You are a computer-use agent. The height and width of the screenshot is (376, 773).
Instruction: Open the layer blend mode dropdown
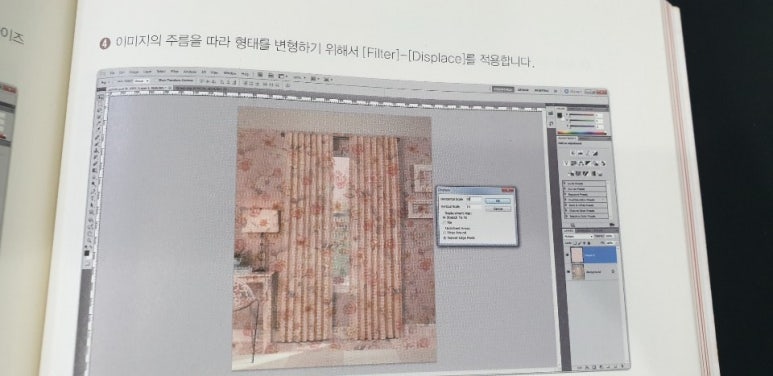[579, 236]
